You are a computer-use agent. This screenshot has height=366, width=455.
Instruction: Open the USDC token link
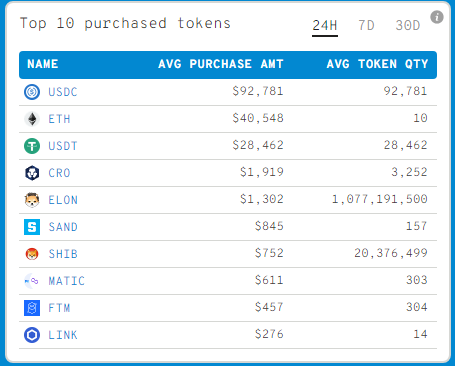point(63,92)
